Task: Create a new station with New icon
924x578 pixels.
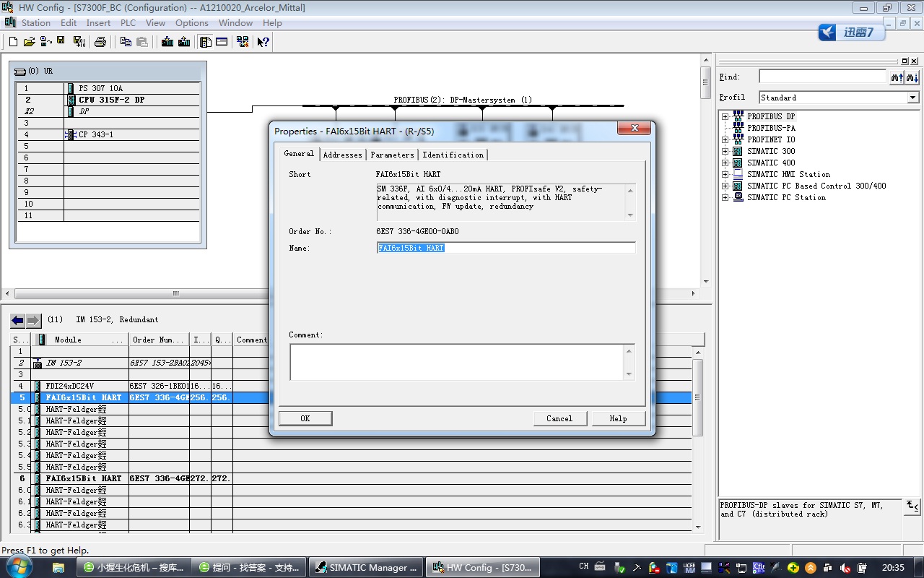Action: click(x=13, y=42)
